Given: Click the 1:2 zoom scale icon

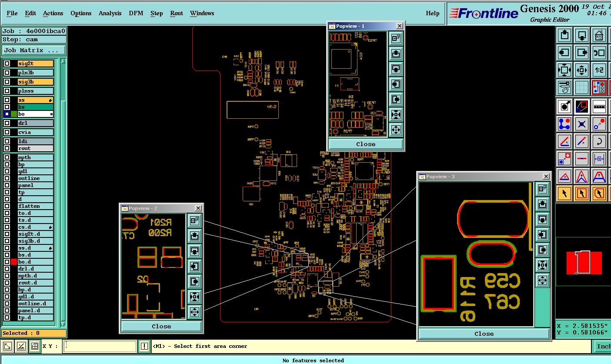Looking at the screenshot, I should [599, 70].
